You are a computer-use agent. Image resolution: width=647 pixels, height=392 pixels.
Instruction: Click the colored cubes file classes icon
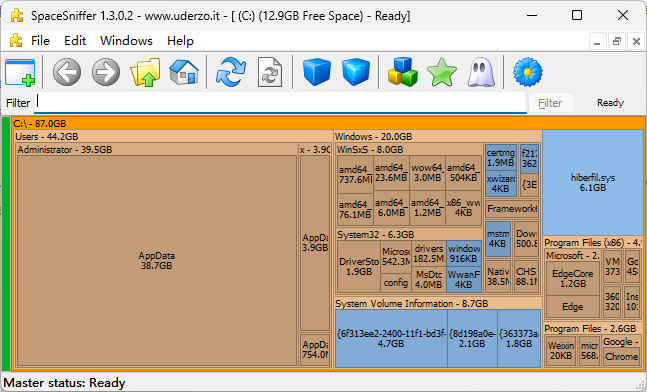[403, 72]
